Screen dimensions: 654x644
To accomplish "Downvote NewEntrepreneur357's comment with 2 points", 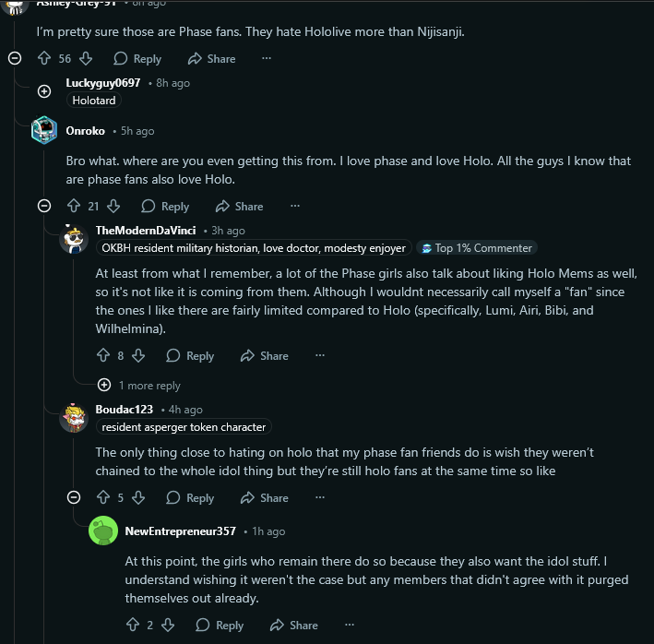I will coord(169,625).
